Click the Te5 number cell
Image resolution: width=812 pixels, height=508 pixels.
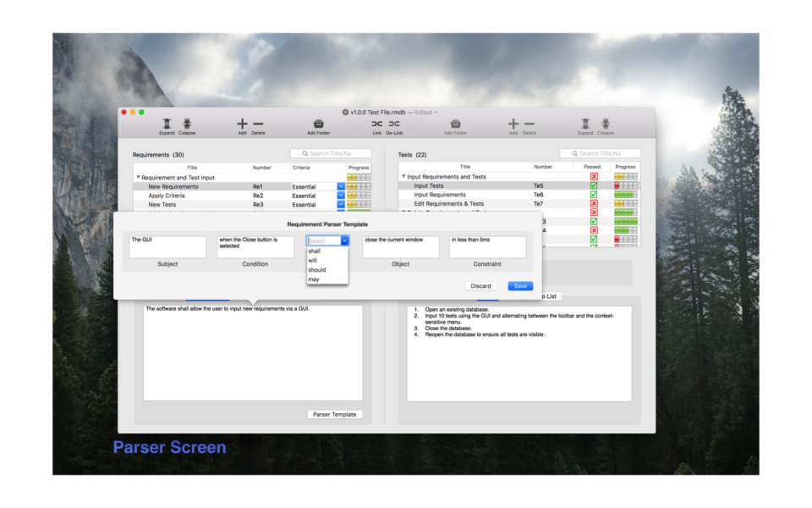539,185
